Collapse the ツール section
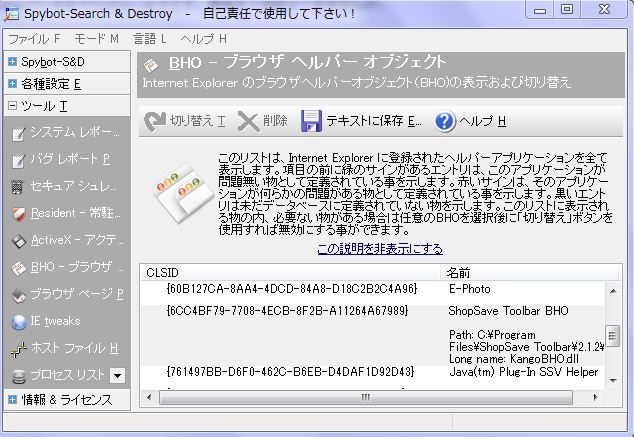This screenshot has height=437, width=634. tap(13, 106)
